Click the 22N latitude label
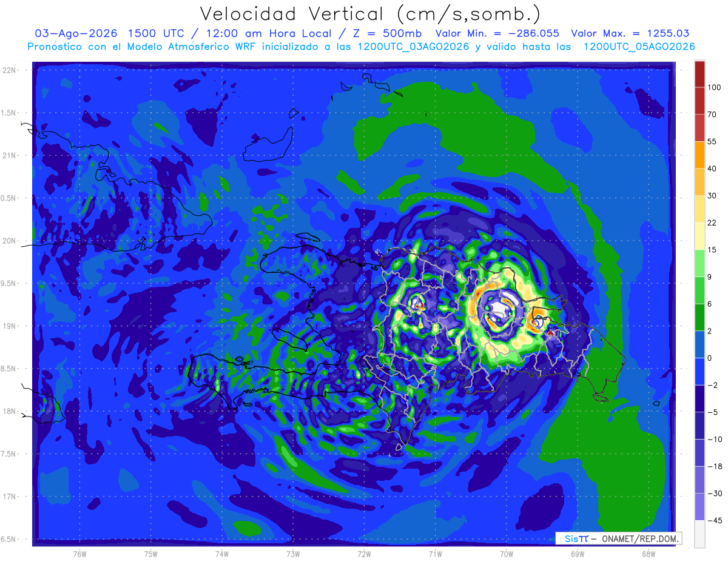 (x=10, y=70)
